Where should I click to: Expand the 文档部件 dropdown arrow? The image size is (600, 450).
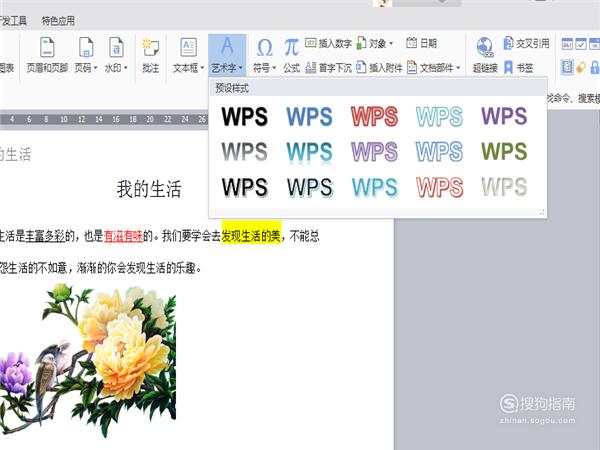458,68
